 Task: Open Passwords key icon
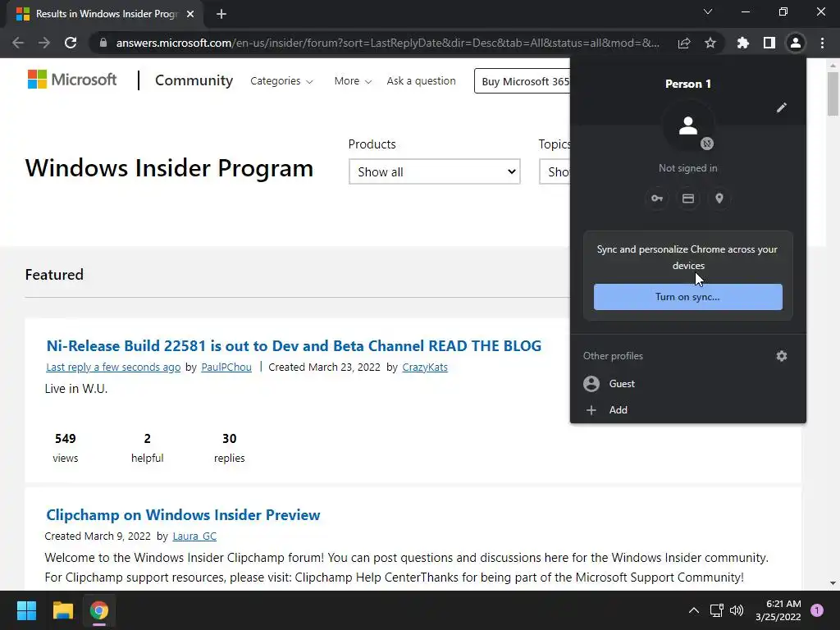tap(657, 199)
